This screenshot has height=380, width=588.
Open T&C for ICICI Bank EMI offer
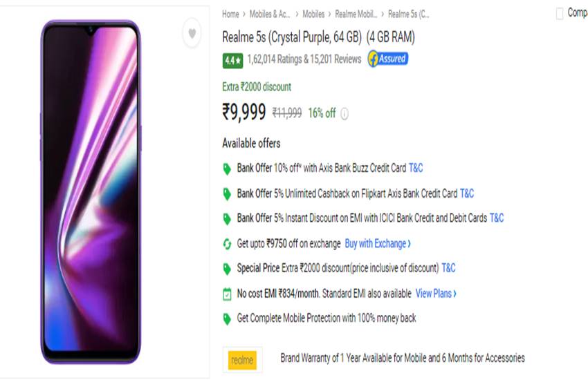[497, 218]
